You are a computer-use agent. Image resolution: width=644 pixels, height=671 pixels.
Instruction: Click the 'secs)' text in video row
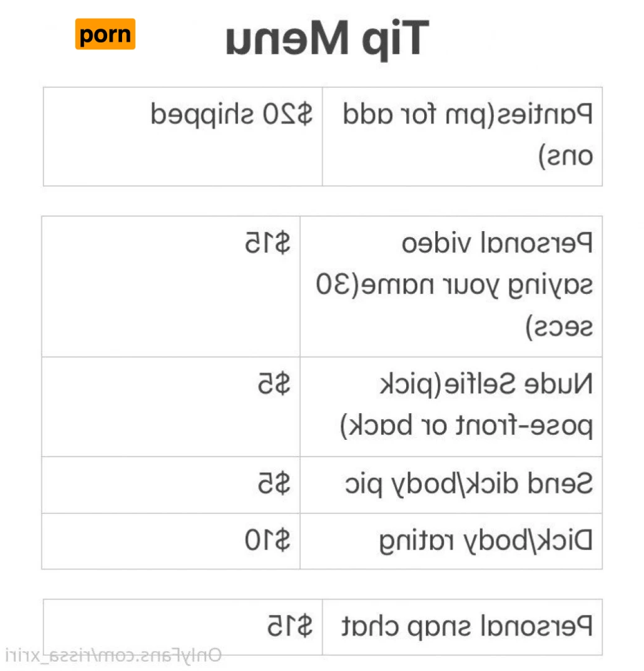(x=560, y=326)
